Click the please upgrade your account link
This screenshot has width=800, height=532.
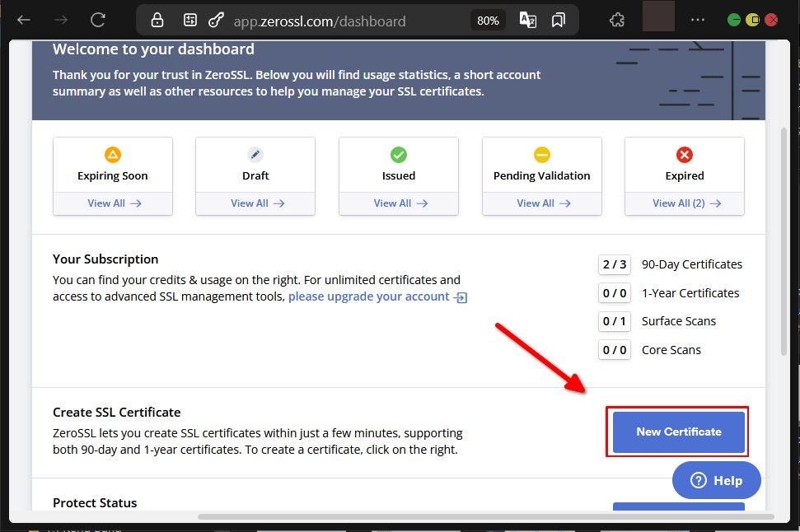click(377, 296)
